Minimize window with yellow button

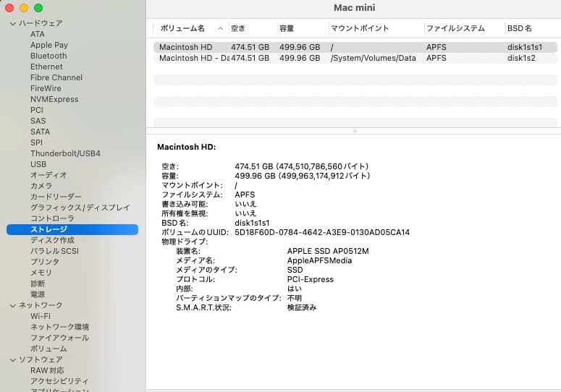[24, 8]
